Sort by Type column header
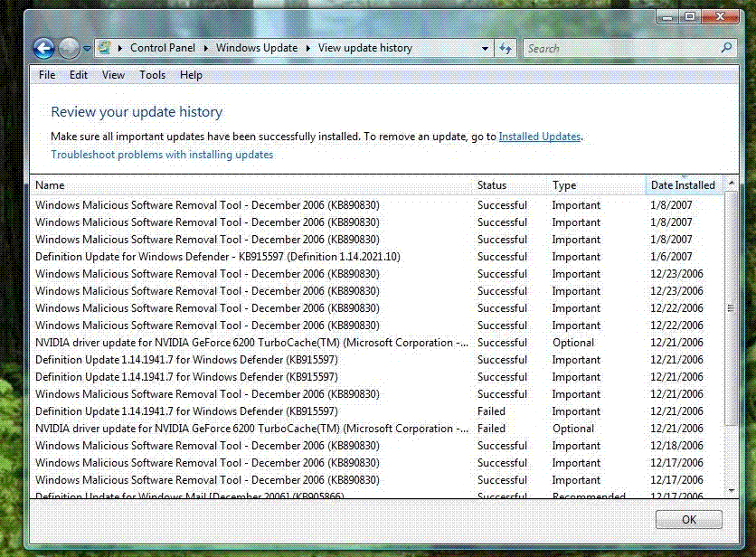 pyautogui.click(x=597, y=185)
